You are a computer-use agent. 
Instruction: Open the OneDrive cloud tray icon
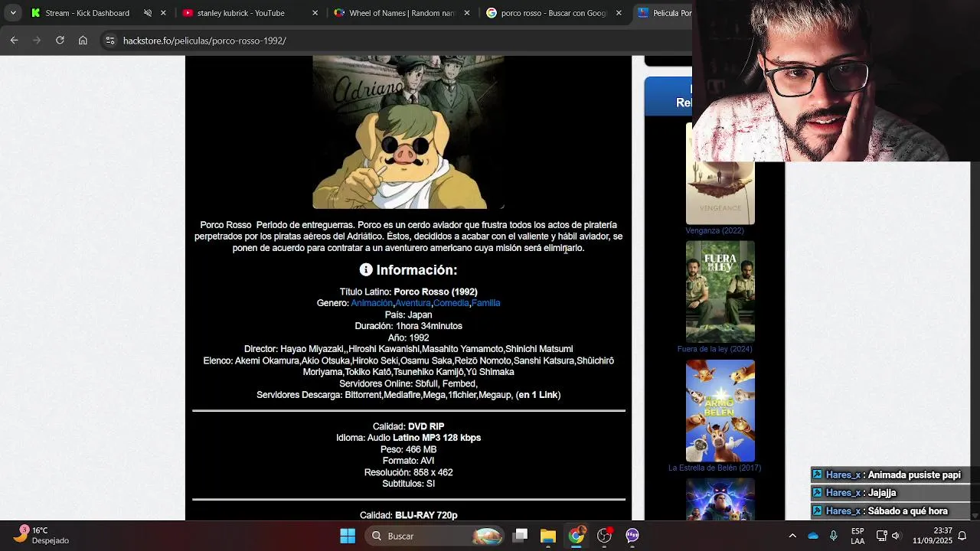tap(813, 536)
